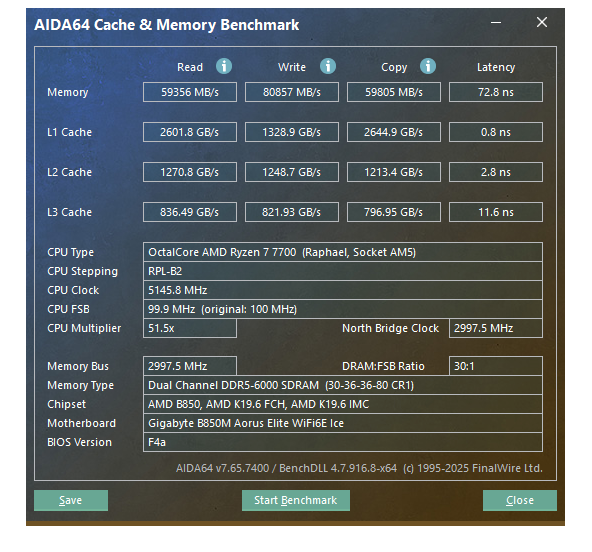Click the Write column header label

[292, 67]
